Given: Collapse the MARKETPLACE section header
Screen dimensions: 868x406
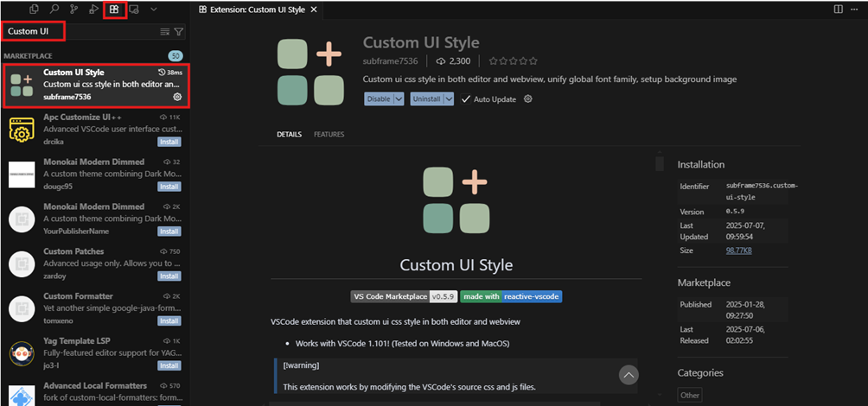Looking at the screenshot, I should (29, 56).
